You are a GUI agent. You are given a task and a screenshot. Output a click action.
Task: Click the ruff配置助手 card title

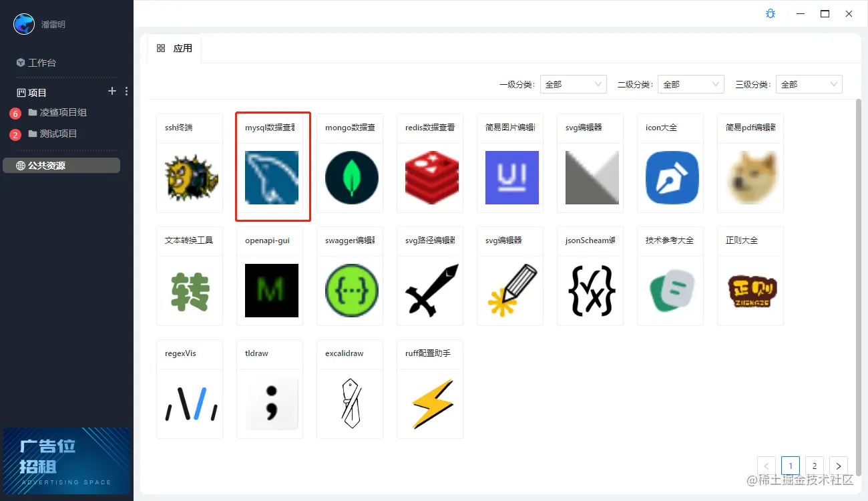click(428, 353)
